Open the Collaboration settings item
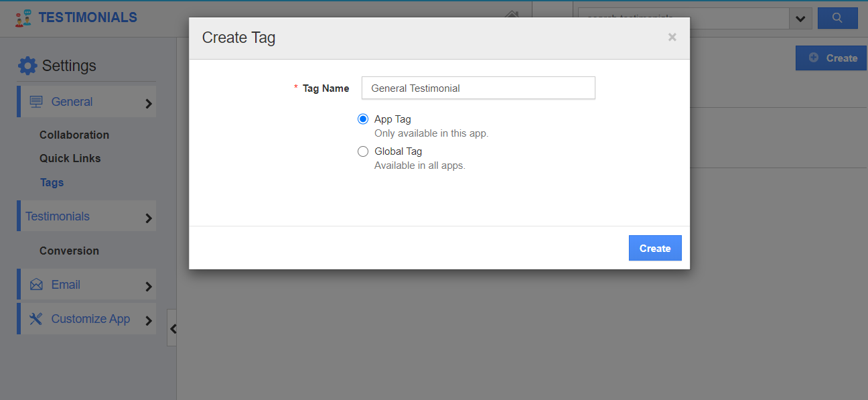Image resolution: width=868 pixels, height=400 pixels. (74, 135)
